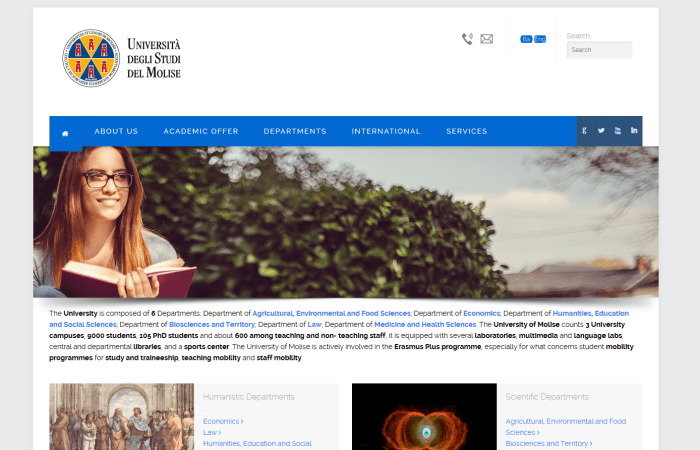Click the phone contact icon
Viewport: 700px width, 450px height.
[467, 39]
